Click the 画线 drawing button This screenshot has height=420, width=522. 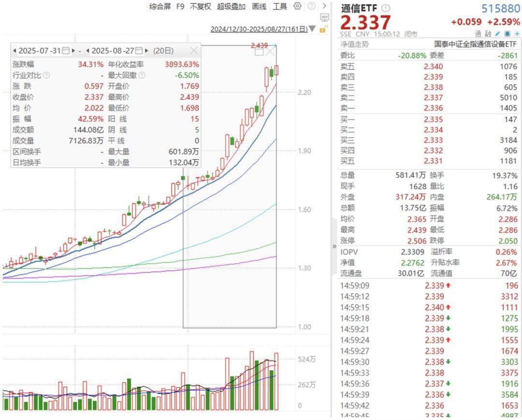pyautogui.click(x=259, y=6)
